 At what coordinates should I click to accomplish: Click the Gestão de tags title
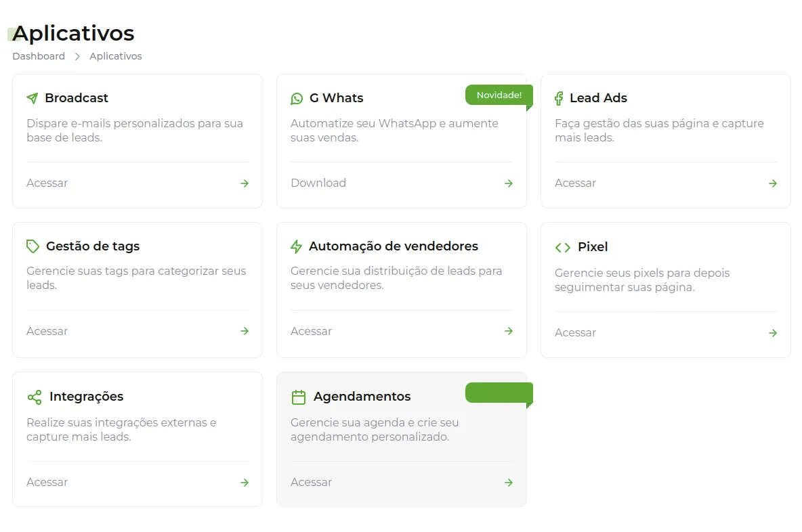pos(93,246)
